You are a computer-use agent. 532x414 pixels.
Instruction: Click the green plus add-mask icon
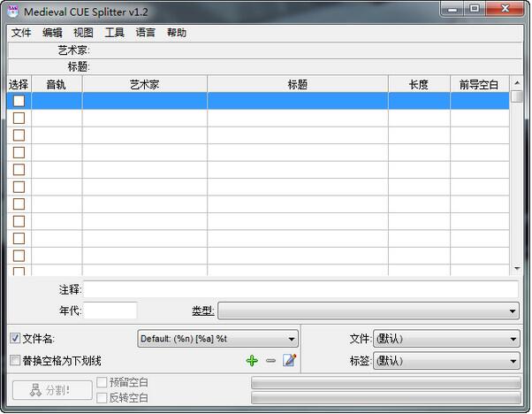pos(252,360)
